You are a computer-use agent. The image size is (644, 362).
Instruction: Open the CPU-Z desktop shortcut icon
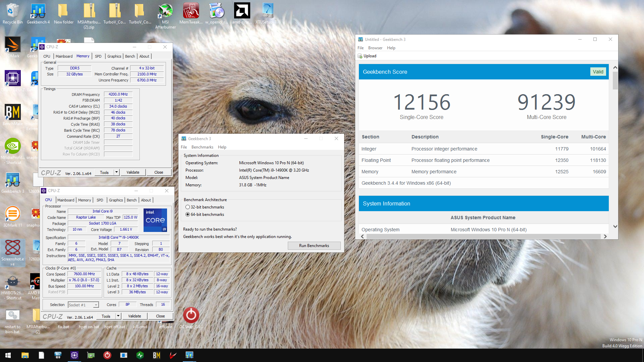coord(12,80)
